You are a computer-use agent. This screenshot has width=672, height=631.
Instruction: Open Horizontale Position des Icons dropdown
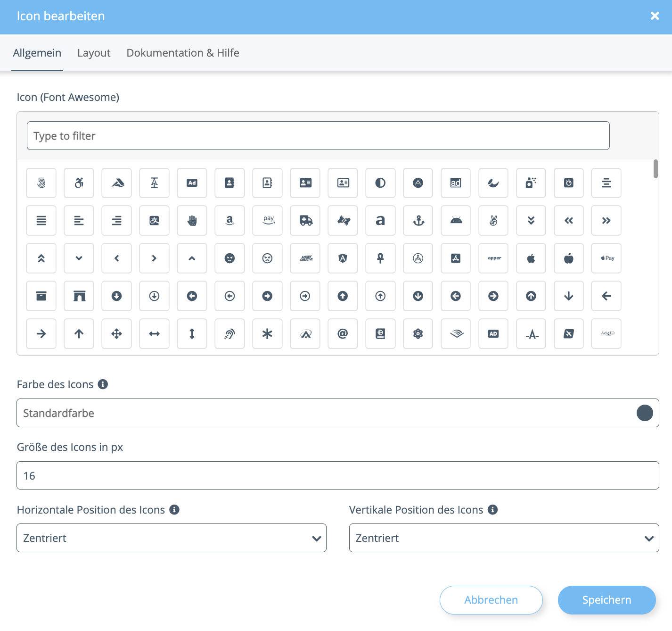[x=172, y=538]
